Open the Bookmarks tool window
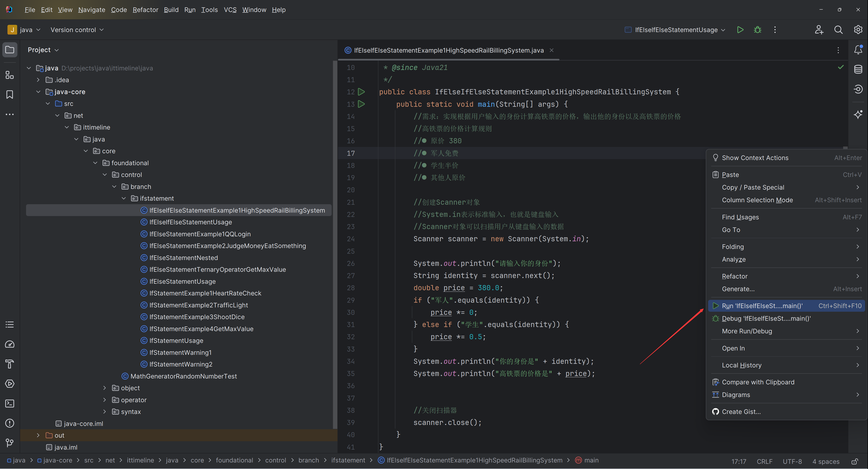 [10, 95]
